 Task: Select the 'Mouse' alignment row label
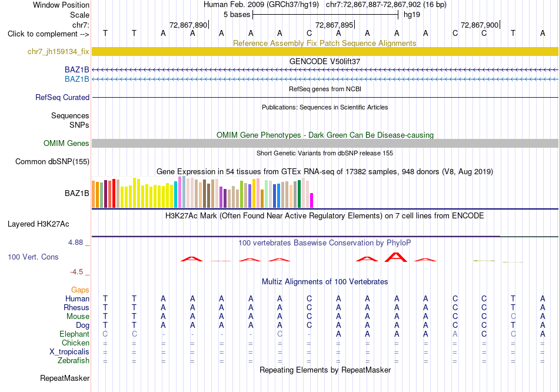[78, 317]
